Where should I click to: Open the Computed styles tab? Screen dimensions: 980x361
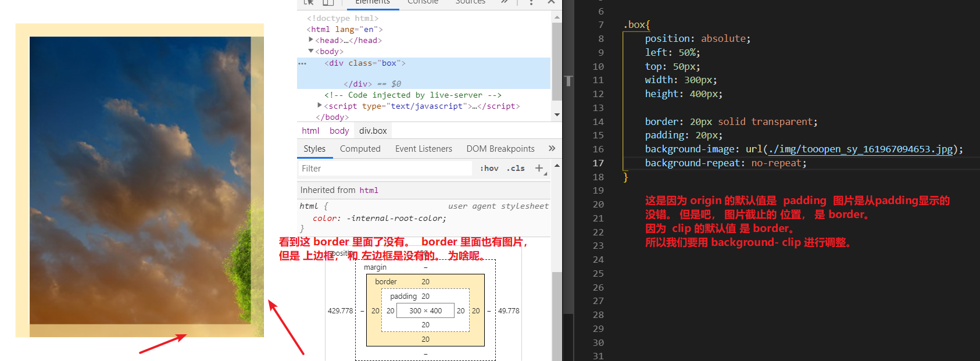[360, 149]
